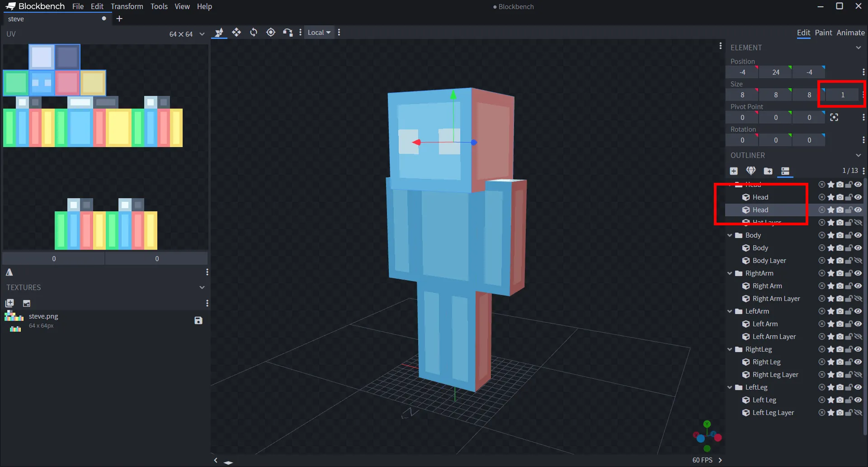Viewport: 868px width, 467px height.
Task: Collapse the Element panel
Action: click(x=859, y=48)
